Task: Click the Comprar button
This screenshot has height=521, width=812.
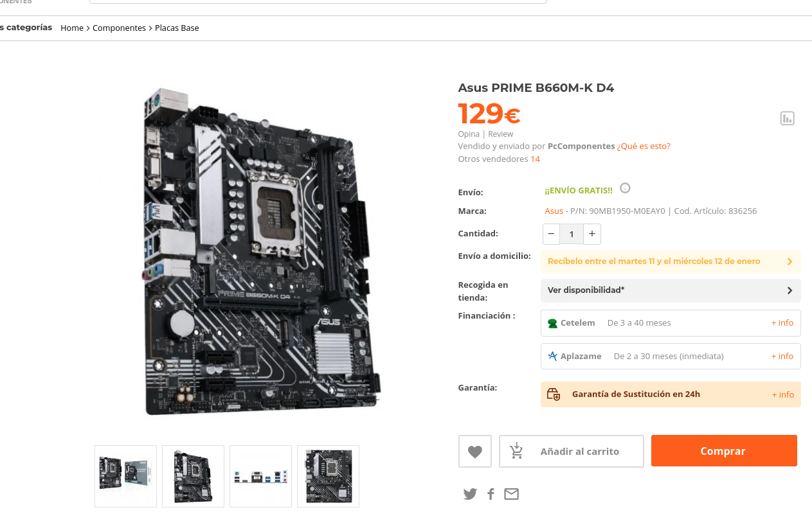Action: tap(724, 451)
